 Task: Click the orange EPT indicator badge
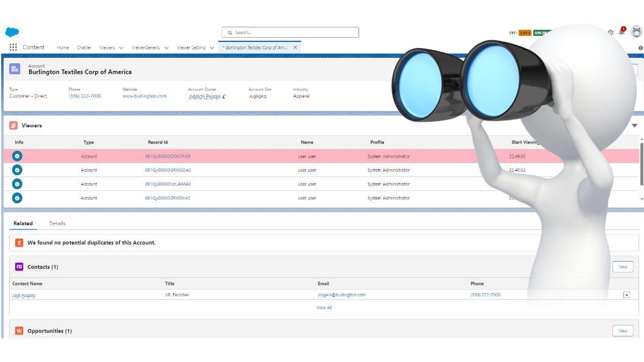[x=525, y=33]
